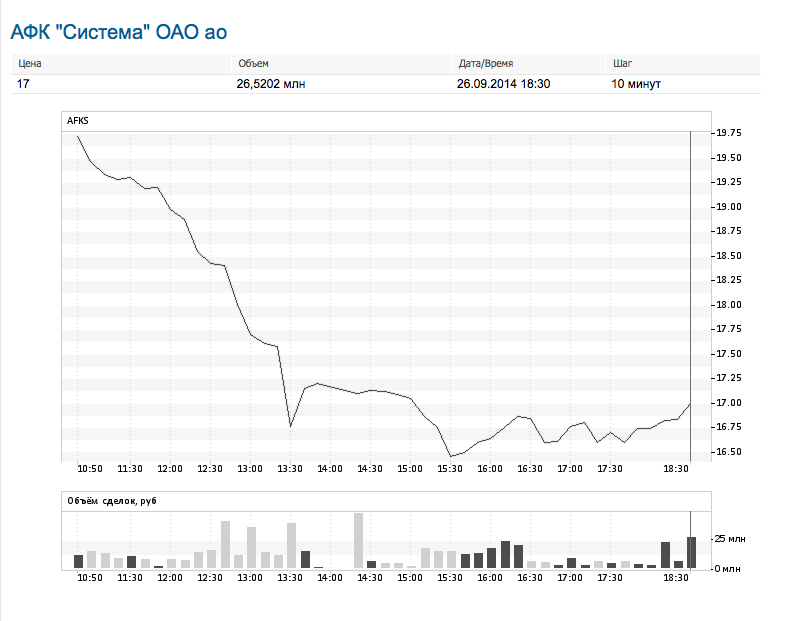Click the 16.75 price axis label
Viewport: 800px width, 621px height.
click(x=729, y=427)
